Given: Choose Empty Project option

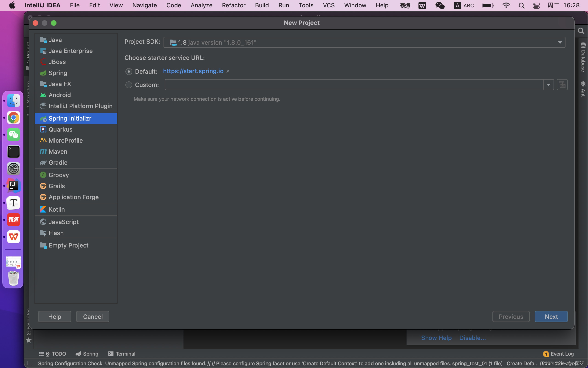Looking at the screenshot, I should tap(76, 245).
